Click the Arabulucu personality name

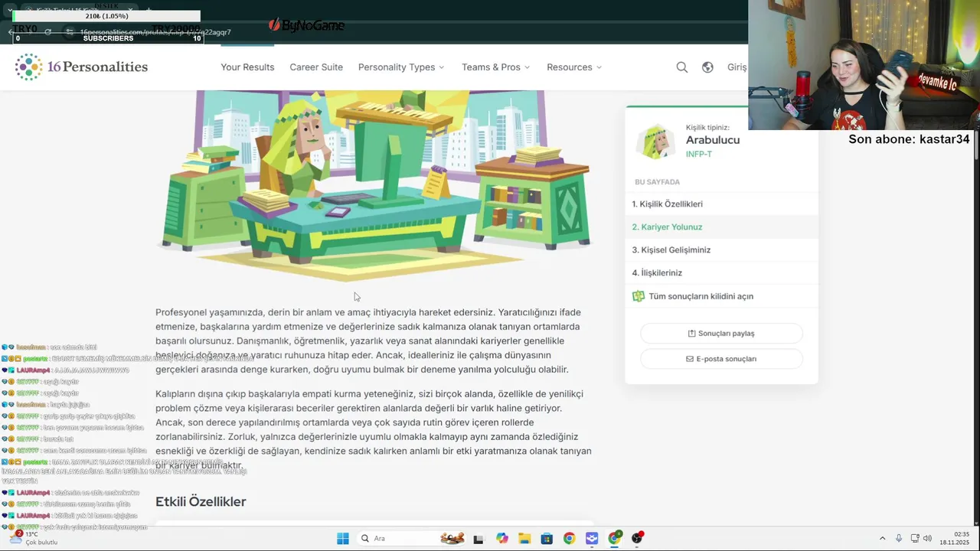(713, 140)
